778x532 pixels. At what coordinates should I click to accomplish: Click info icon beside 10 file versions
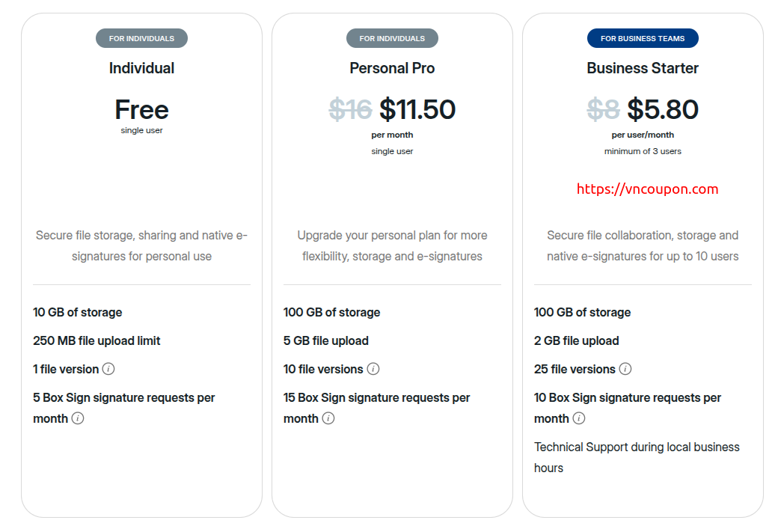tap(373, 369)
